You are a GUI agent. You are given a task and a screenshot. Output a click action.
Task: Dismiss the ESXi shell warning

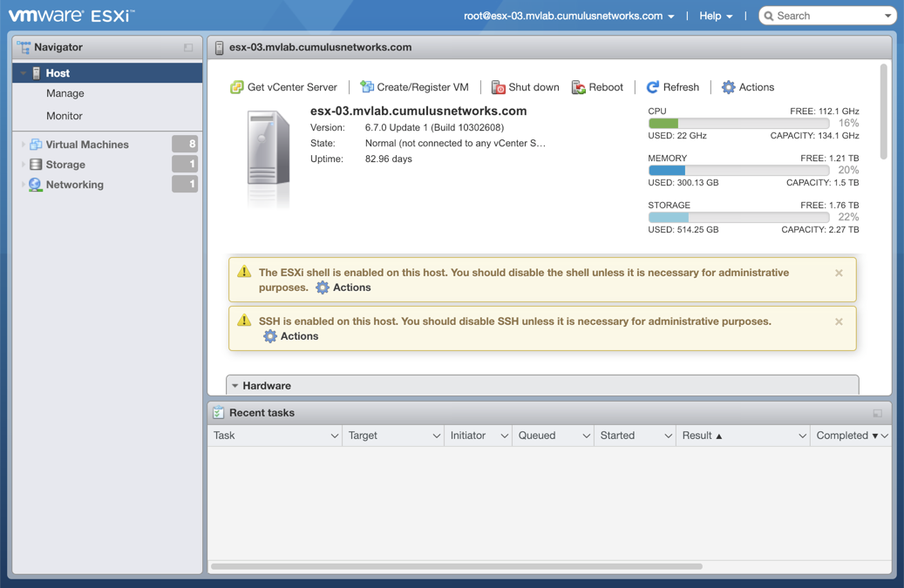tap(839, 274)
